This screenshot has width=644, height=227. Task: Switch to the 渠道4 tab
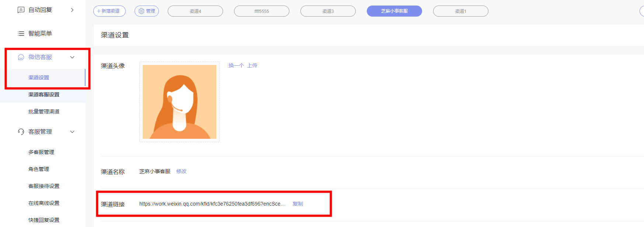(195, 11)
